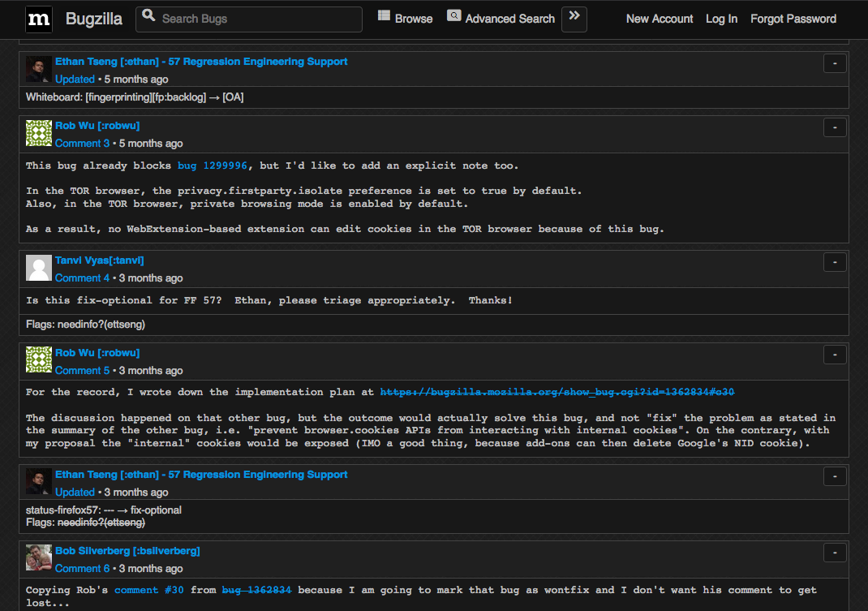
Task: Open Tanvi Vyas[:tanvi] profile link
Action: tap(99, 260)
